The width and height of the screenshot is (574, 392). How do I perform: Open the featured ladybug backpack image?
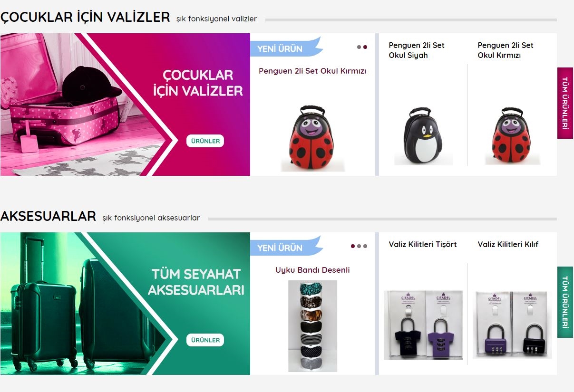[x=312, y=138]
